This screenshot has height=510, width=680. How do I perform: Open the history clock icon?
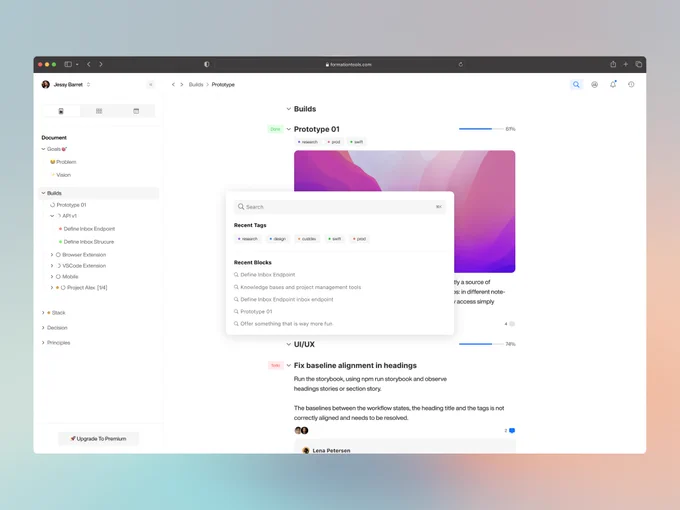[x=631, y=85]
